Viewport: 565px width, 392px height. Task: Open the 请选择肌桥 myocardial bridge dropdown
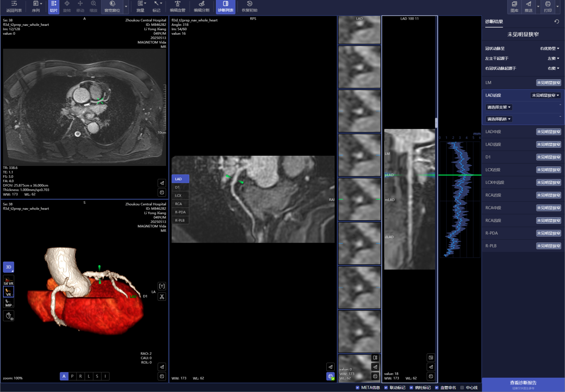click(499, 119)
